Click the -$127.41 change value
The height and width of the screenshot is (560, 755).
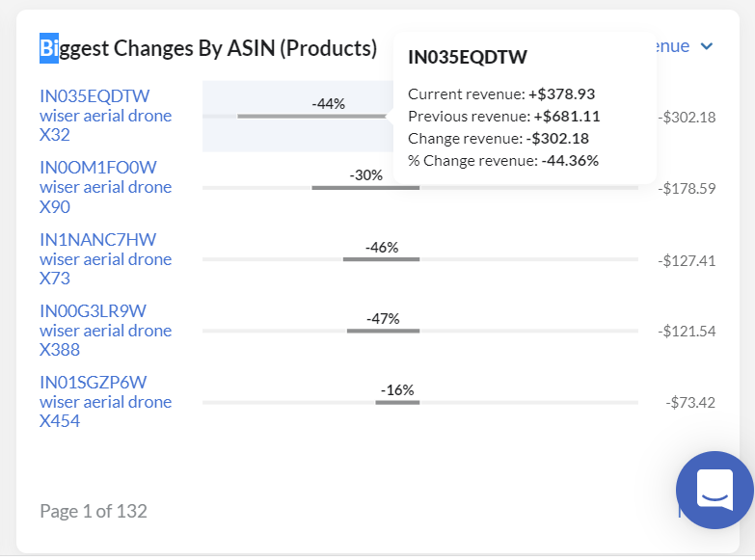tap(687, 260)
